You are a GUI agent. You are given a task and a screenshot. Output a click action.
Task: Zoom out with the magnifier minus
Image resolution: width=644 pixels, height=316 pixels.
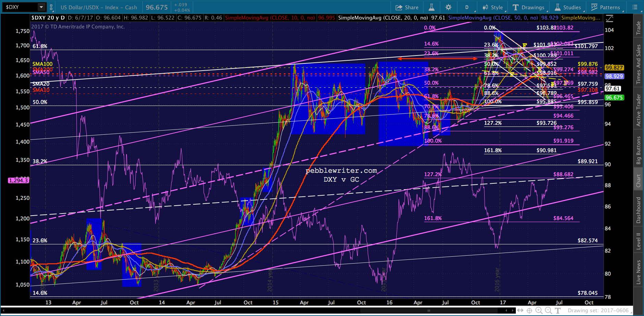tap(548, 311)
